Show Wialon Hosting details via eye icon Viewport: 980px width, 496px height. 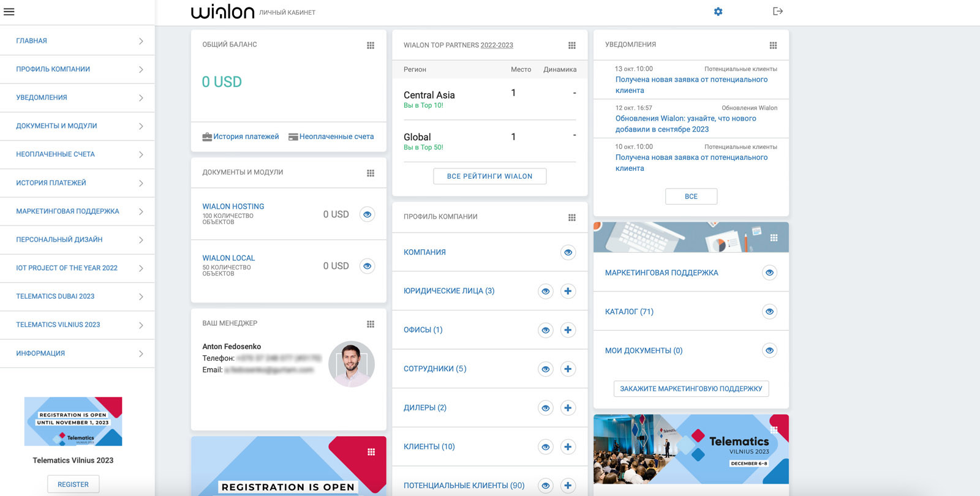(367, 214)
